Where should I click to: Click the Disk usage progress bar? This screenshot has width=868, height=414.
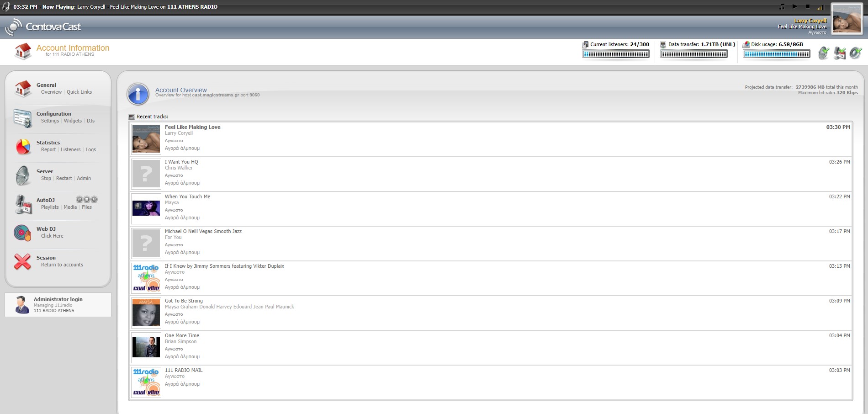click(x=776, y=54)
